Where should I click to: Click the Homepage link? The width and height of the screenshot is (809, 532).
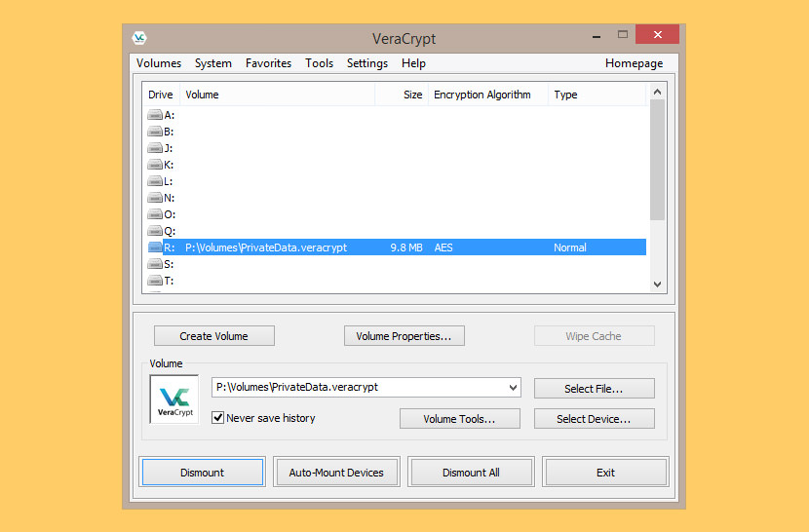pos(634,63)
